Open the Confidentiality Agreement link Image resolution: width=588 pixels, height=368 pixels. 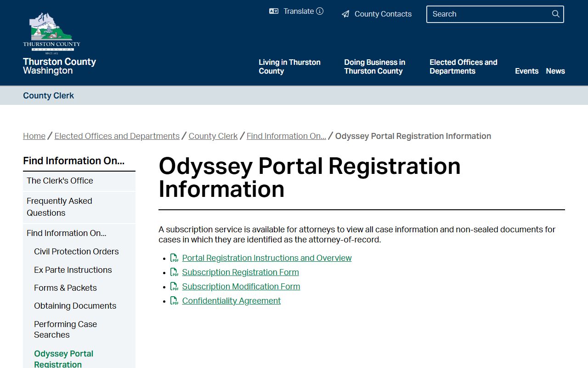(232, 301)
